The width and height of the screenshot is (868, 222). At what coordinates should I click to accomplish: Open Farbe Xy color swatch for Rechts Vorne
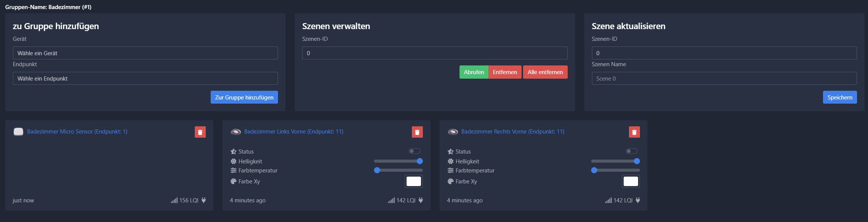pyautogui.click(x=630, y=182)
